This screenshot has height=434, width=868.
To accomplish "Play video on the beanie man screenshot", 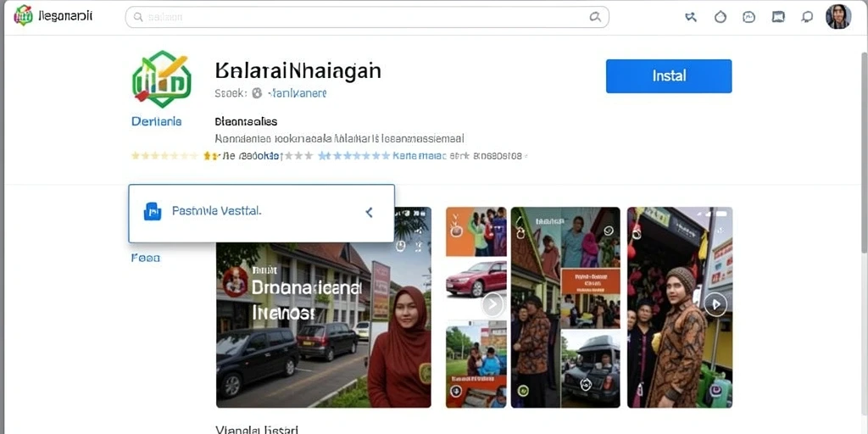I will pyautogui.click(x=715, y=304).
